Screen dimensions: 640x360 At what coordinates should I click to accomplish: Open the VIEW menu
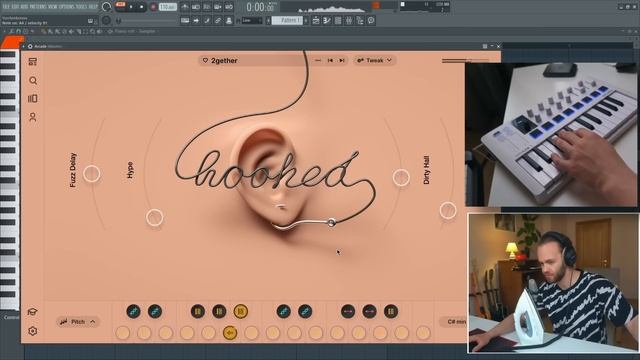point(53,7)
